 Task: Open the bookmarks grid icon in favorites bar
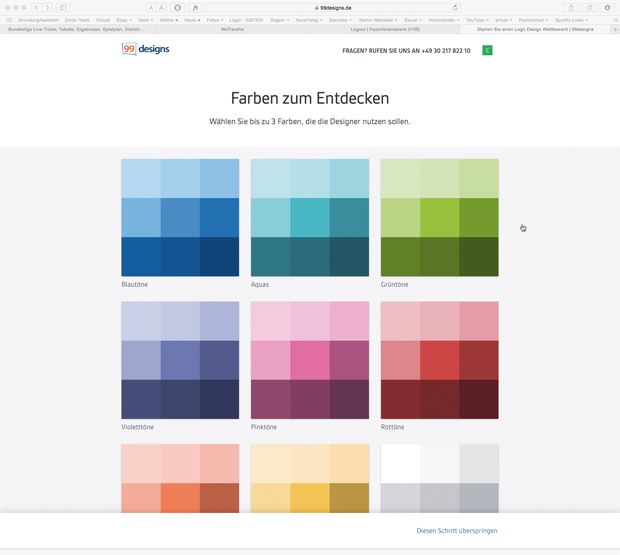click(9, 20)
